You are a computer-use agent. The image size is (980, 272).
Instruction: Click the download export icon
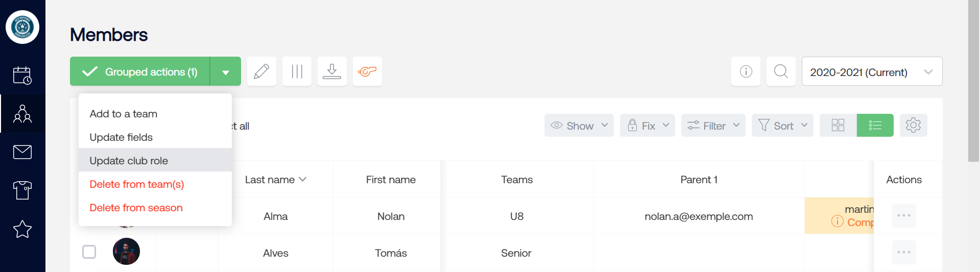pos(332,71)
